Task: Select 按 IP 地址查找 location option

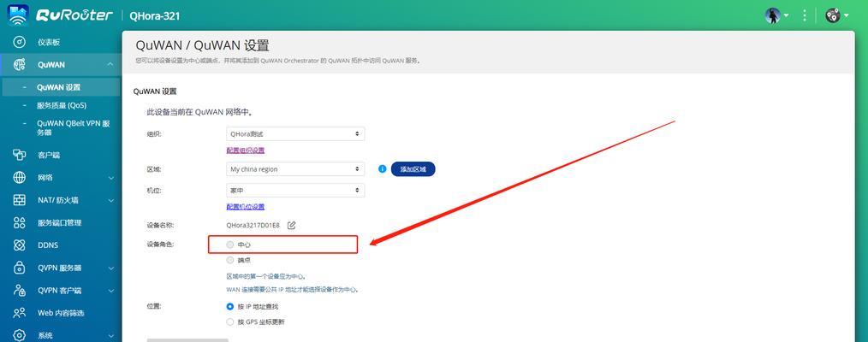Action: pos(230,306)
